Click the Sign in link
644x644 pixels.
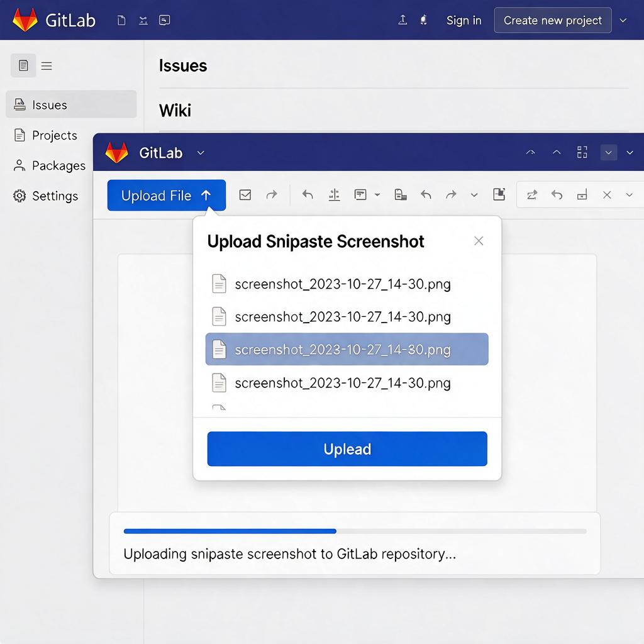464,20
